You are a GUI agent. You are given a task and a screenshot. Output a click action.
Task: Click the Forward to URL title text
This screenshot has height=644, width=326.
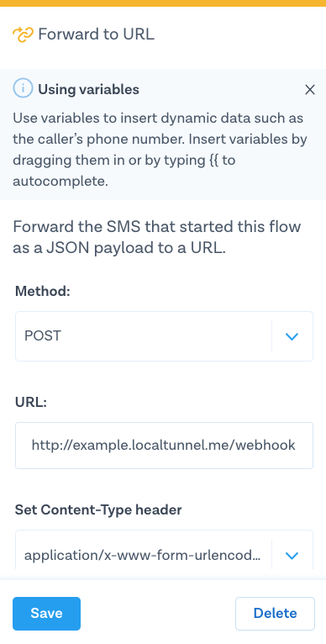96,34
